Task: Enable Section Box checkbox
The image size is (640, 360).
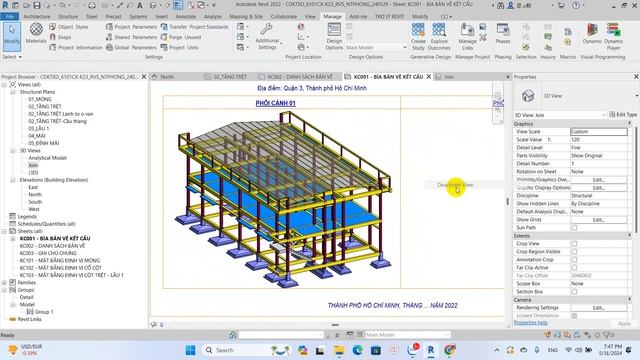Action: (574, 291)
